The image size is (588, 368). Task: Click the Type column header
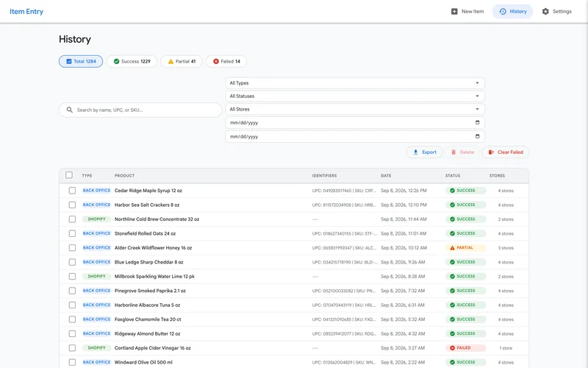click(87, 176)
